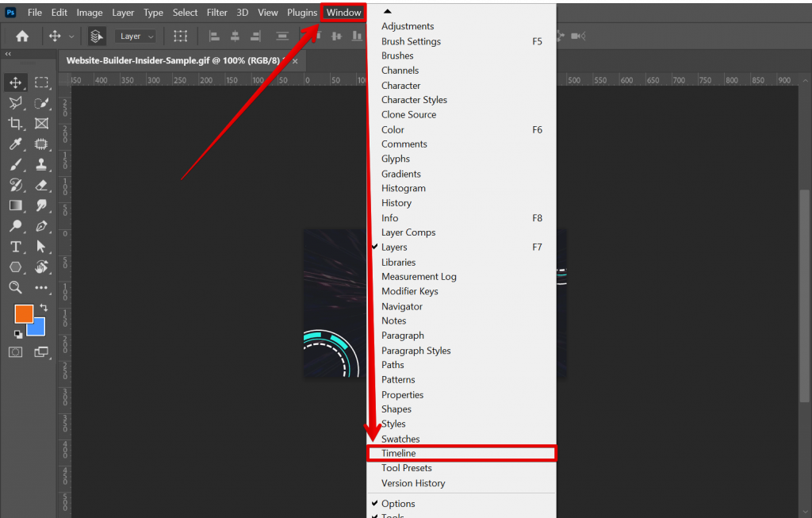Click the Align left edges button
Viewport: 812px width, 518px height.
click(x=213, y=36)
